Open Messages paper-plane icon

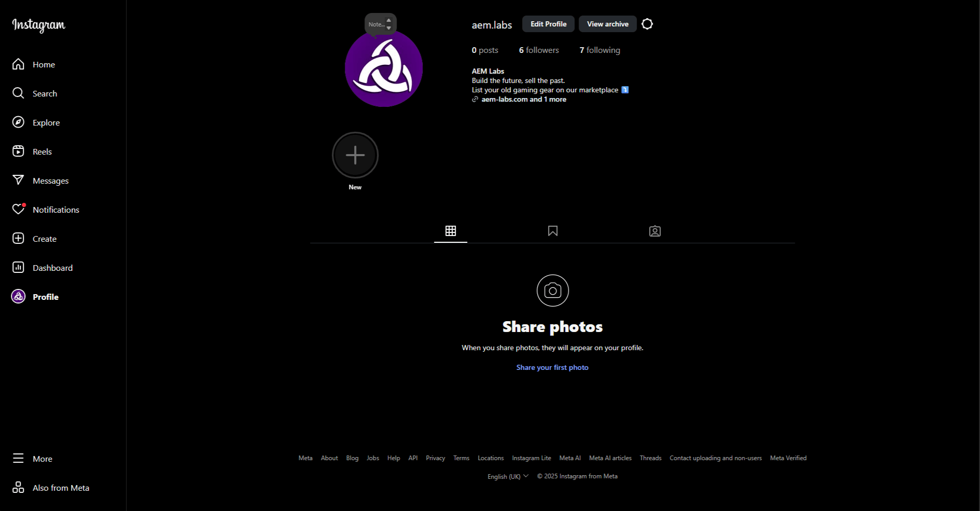[x=18, y=181]
